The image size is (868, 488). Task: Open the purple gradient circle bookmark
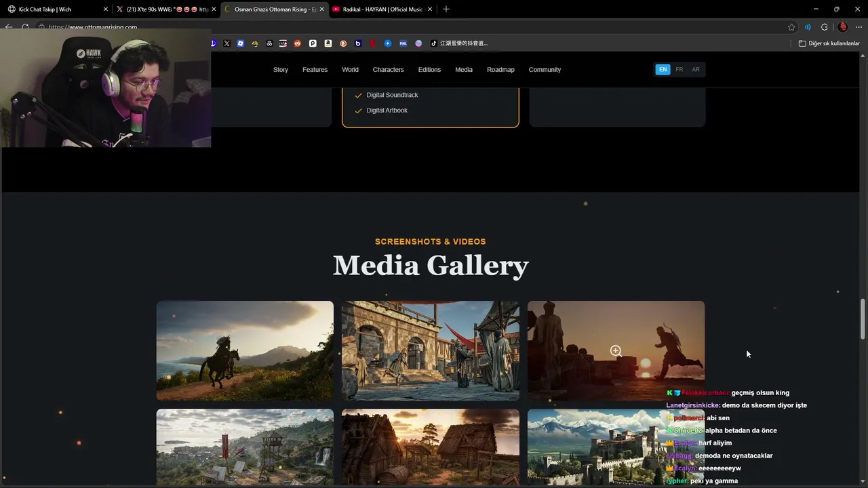point(418,43)
